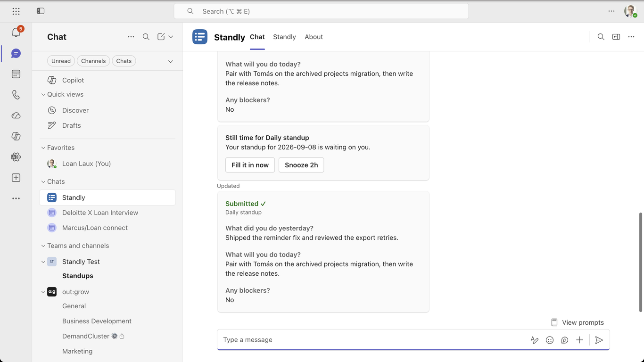This screenshot has height=362, width=644.
Task: Open Loan Laux (You) chat
Action: pyautogui.click(x=107, y=164)
